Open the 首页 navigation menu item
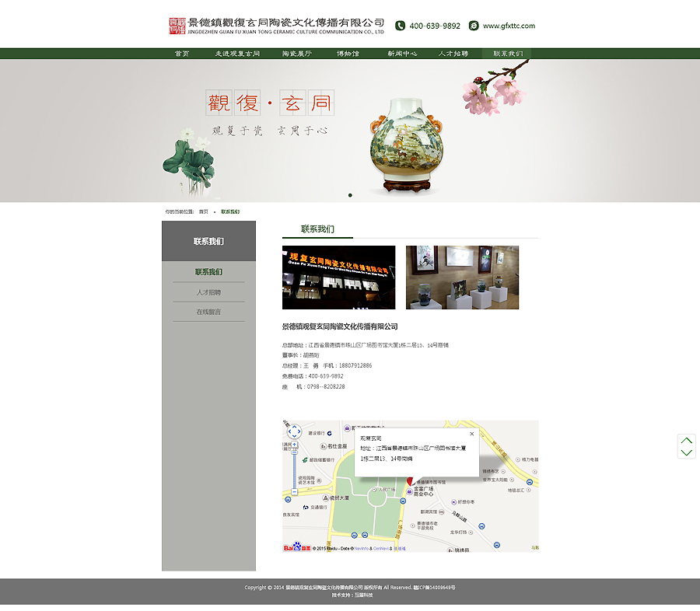The height and width of the screenshot is (611, 700). coord(182,54)
